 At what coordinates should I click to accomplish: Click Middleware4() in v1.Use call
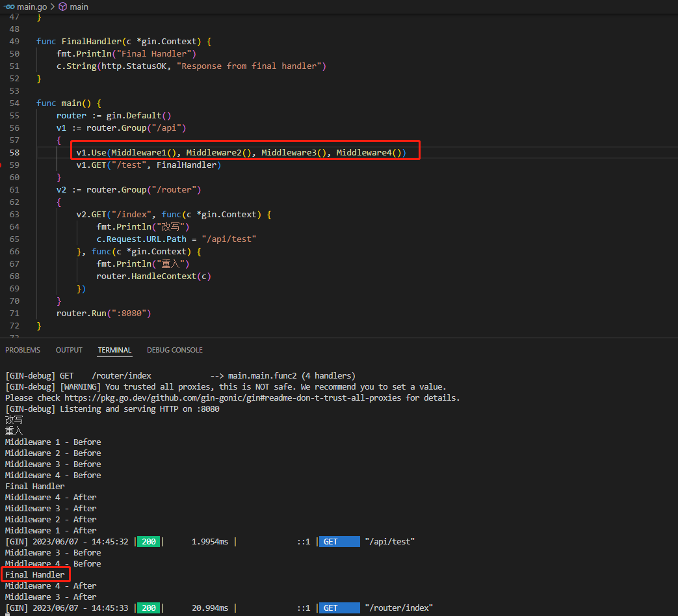(369, 153)
